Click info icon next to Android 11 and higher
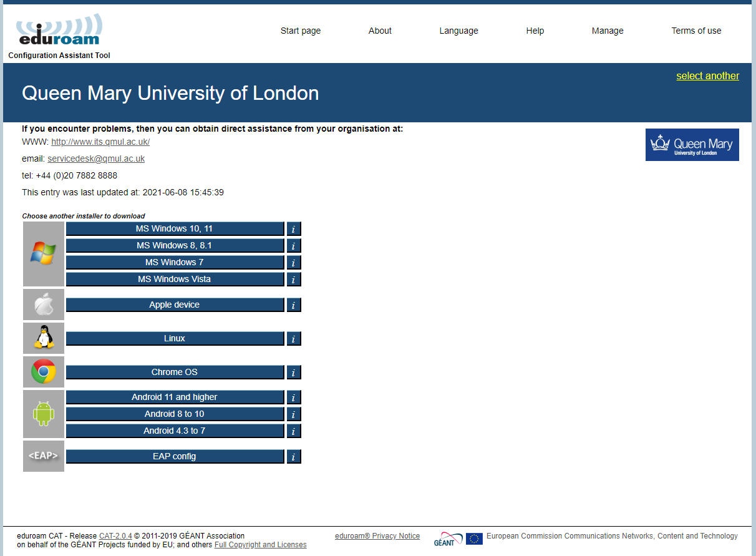This screenshot has height=556, width=756. tap(294, 397)
